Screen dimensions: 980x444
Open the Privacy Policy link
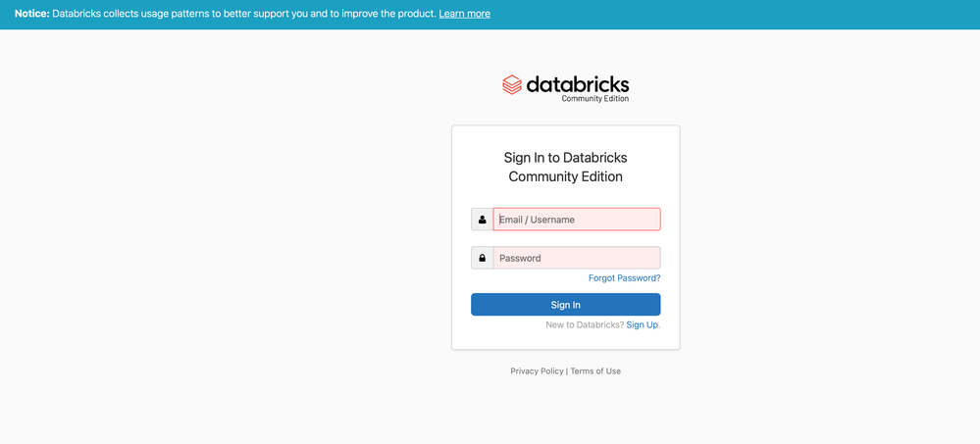tap(537, 370)
